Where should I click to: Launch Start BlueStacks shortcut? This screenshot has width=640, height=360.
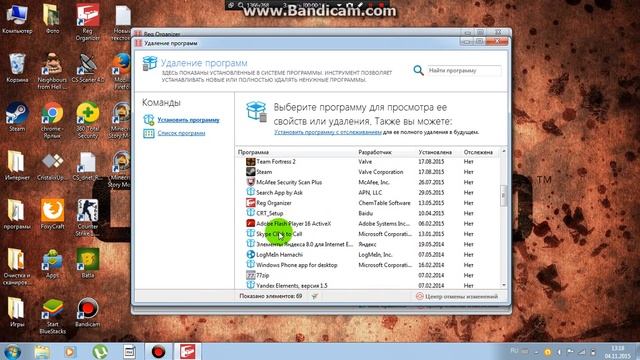52,316
